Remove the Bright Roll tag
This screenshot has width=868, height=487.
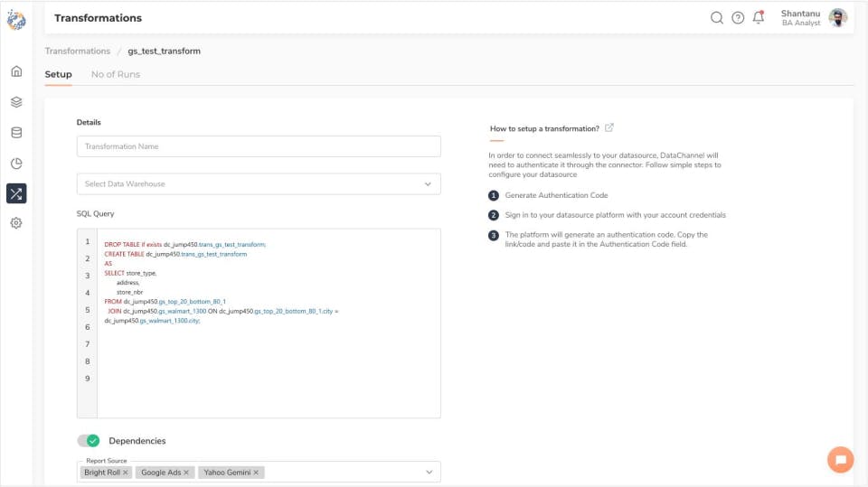click(126, 473)
